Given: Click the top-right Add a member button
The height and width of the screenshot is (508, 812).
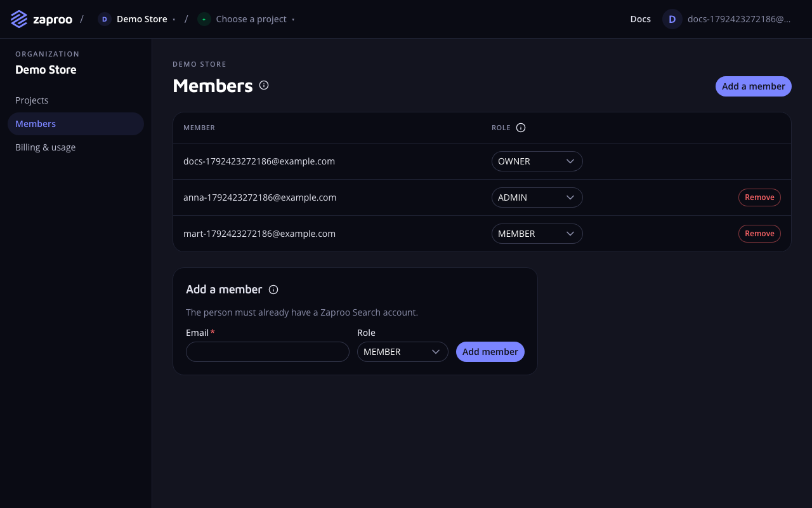Looking at the screenshot, I should [x=754, y=86].
